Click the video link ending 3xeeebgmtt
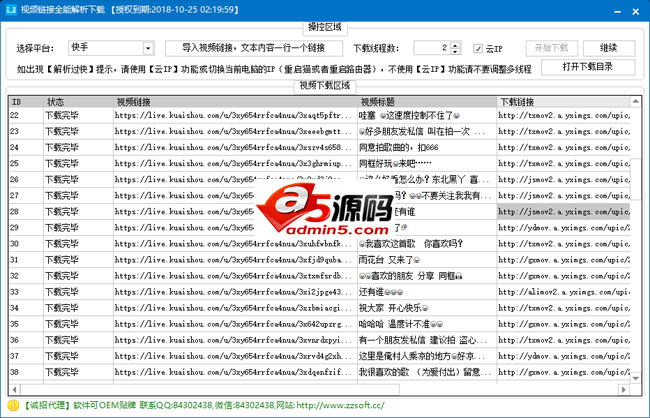The height and width of the screenshot is (418, 650). 233,131
